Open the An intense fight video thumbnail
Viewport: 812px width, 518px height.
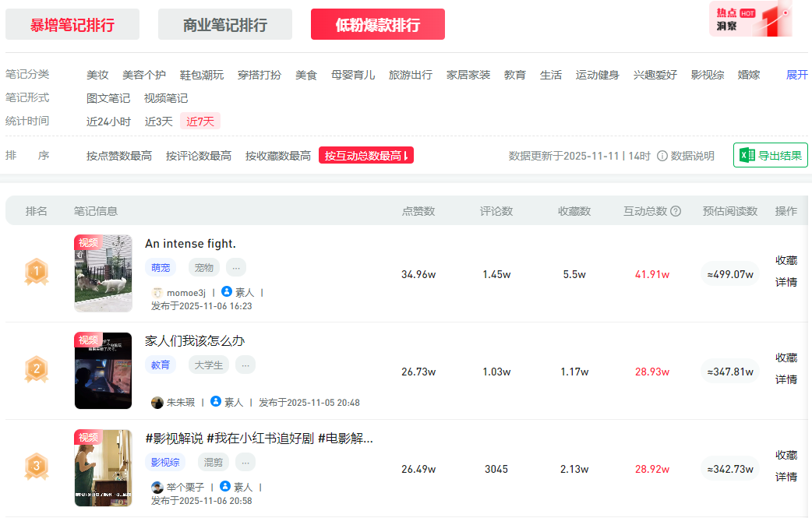[103, 273]
